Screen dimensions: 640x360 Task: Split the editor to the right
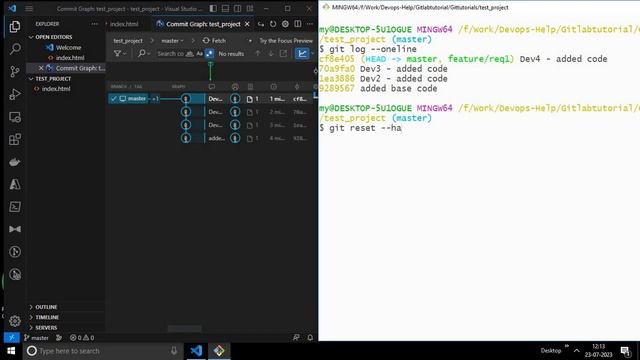coord(298,24)
